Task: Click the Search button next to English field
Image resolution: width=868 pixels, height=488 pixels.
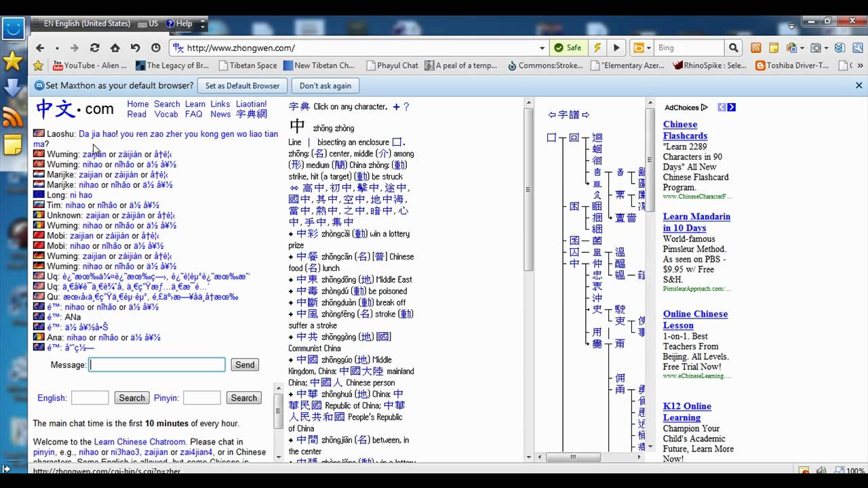Action: (x=132, y=398)
